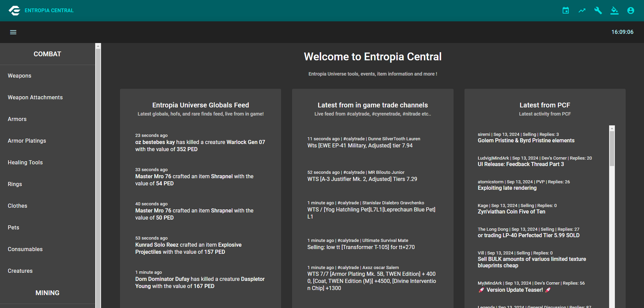Click Entropia Universe Globals Feed heading
Screen dimensions: 644x308
coord(201,105)
